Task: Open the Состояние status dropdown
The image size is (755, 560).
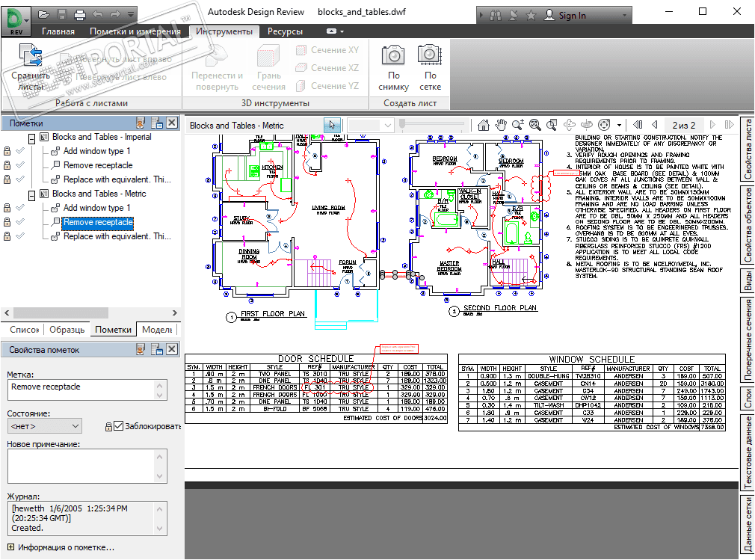Action: [x=45, y=426]
